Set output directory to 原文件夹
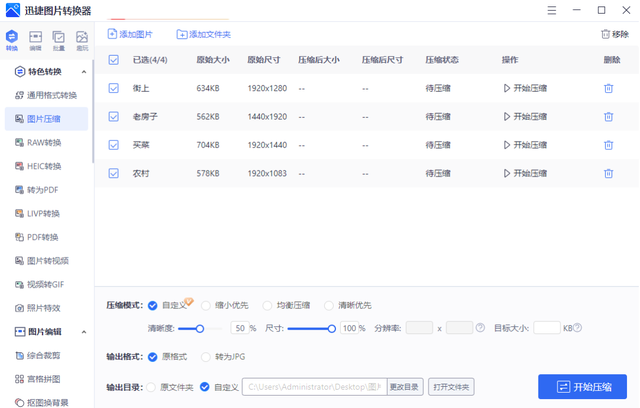Image resolution: width=640 pixels, height=408 pixels. (x=151, y=387)
